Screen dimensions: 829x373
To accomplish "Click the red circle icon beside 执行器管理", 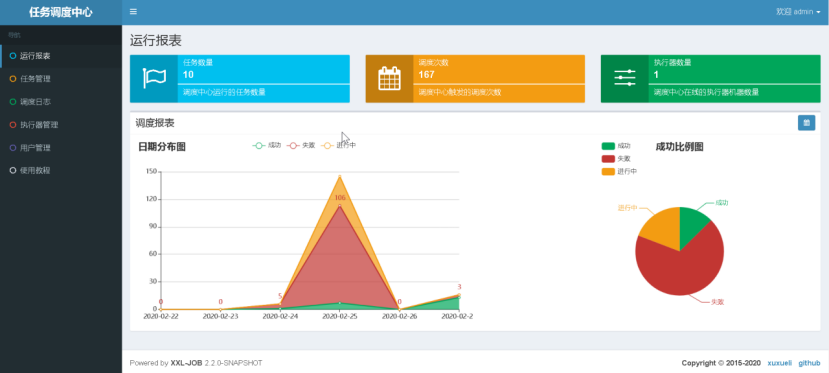I will 13,125.
